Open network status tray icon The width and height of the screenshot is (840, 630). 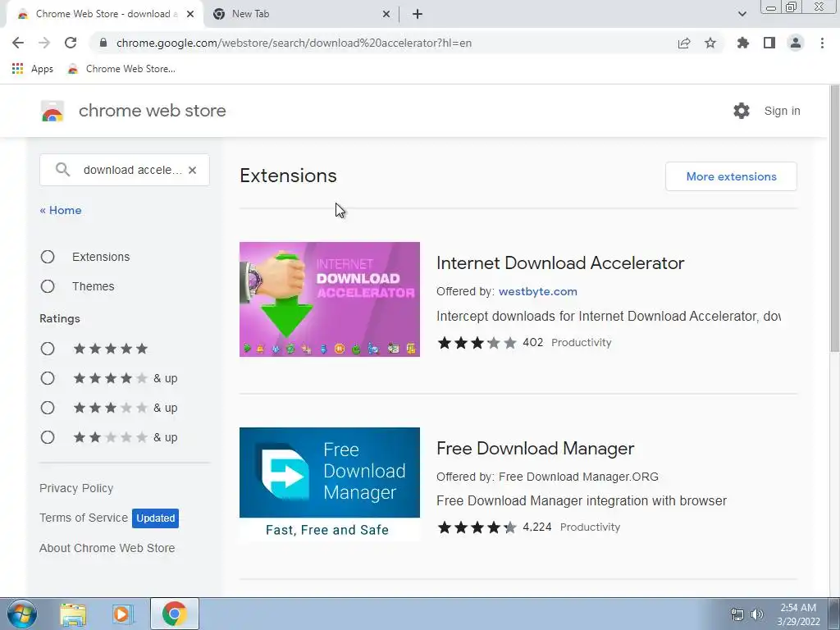(737, 614)
